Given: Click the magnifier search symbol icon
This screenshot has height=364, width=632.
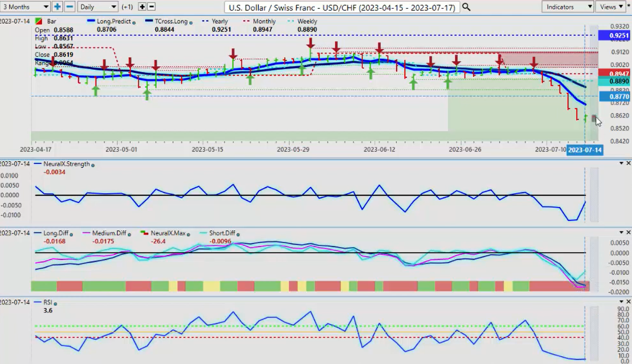Looking at the screenshot, I should pos(466,7).
